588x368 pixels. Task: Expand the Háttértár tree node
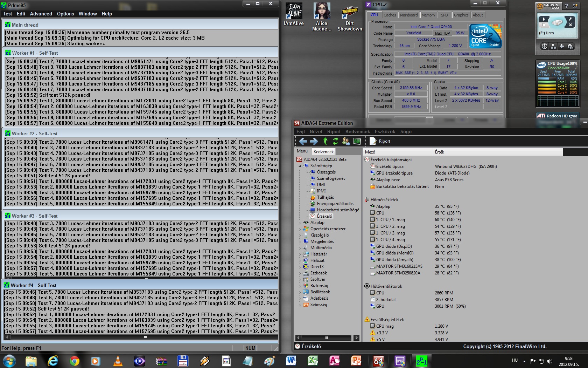coord(300,254)
